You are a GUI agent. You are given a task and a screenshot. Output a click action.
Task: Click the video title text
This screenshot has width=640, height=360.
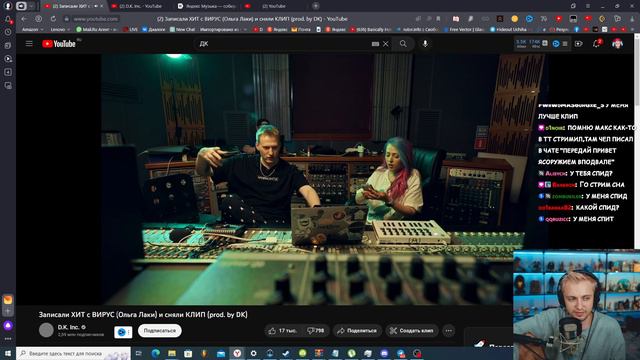[x=143, y=315]
